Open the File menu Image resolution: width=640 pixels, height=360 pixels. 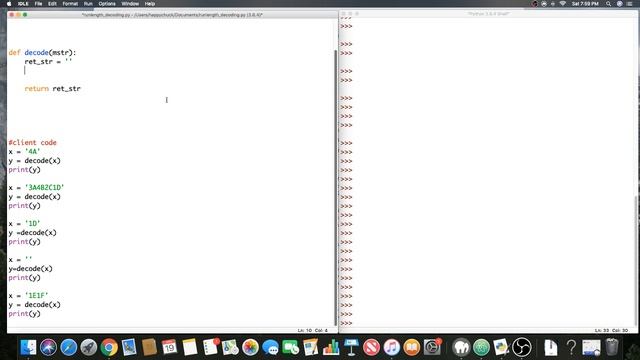38,4
